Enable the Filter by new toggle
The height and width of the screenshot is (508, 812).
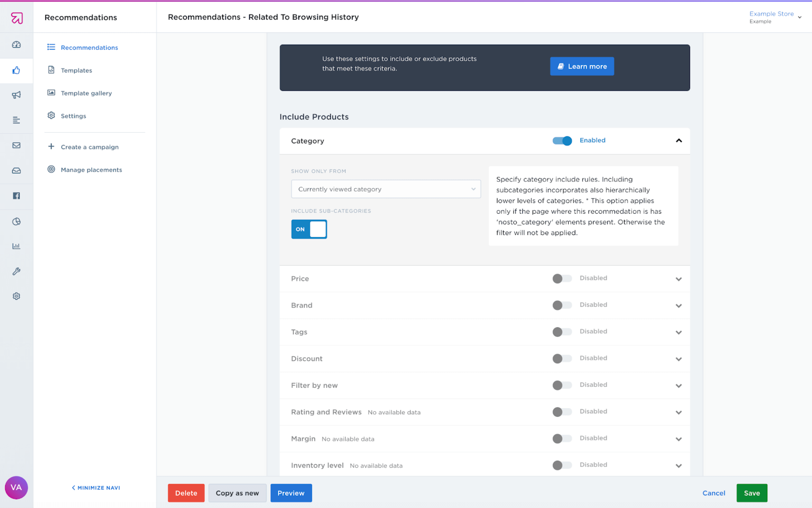[562, 385]
